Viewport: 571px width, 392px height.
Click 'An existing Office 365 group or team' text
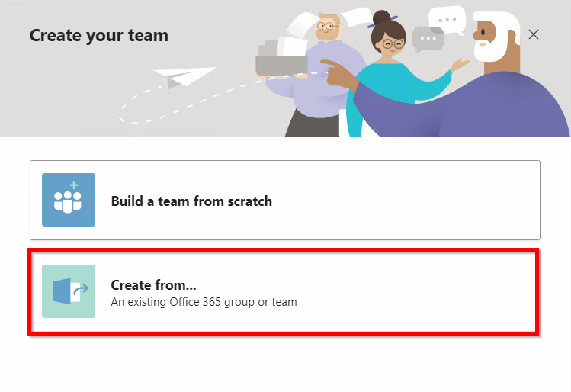204,302
